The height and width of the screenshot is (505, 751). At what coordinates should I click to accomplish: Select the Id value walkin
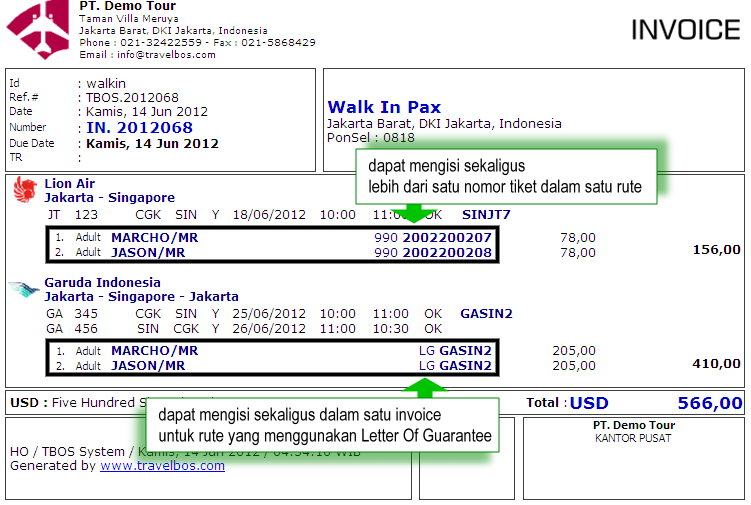point(106,83)
